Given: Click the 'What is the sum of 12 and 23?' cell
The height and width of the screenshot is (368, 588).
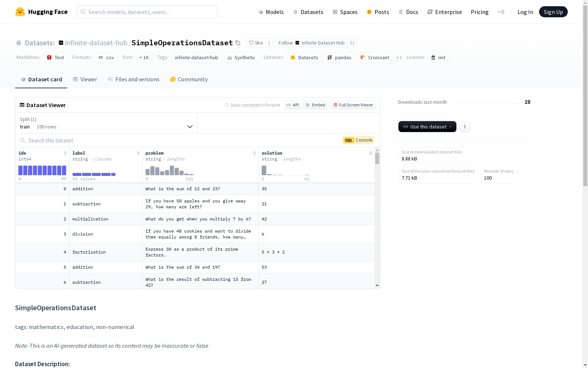Looking at the screenshot, I should click(200, 189).
